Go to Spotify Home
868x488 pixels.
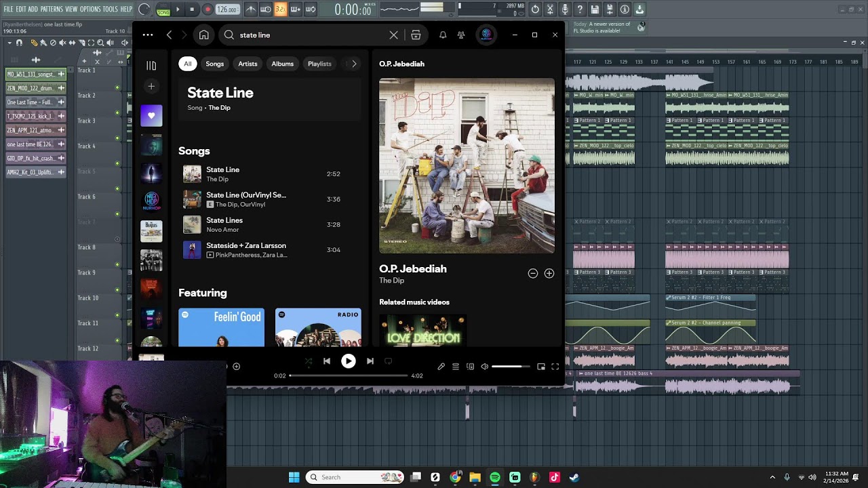click(204, 35)
